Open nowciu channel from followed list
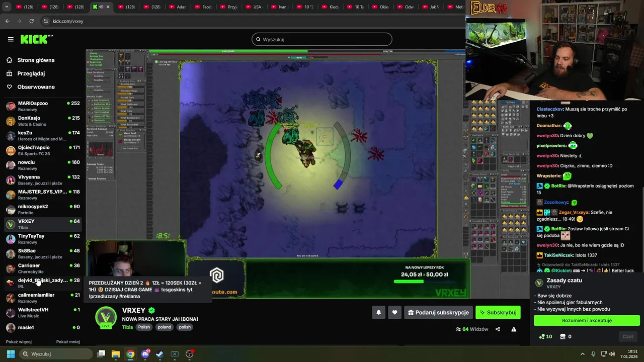The width and height of the screenshot is (644, 362). tap(43, 165)
